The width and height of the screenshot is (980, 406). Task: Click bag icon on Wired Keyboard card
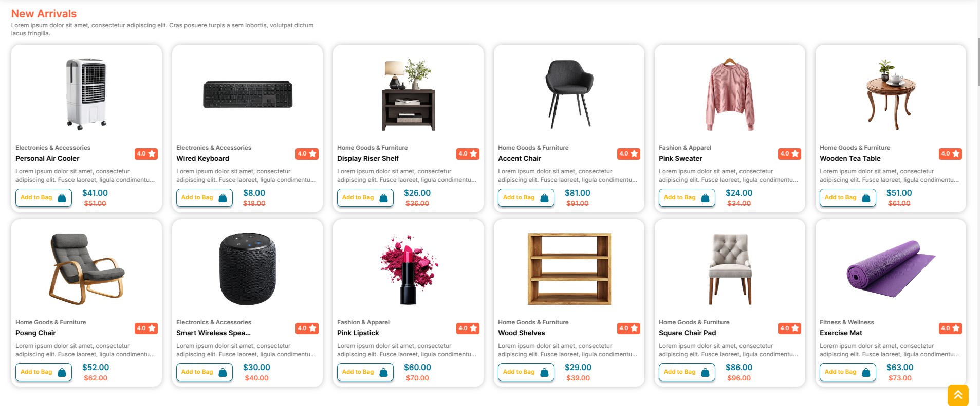(x=223, y=198)
